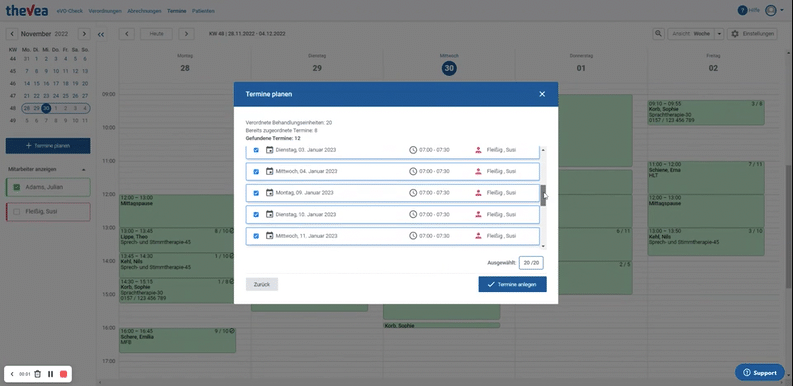The image size is (793, 386).
Task: Collapse the recording control bar arrow
Action: (x=12, y=374)
